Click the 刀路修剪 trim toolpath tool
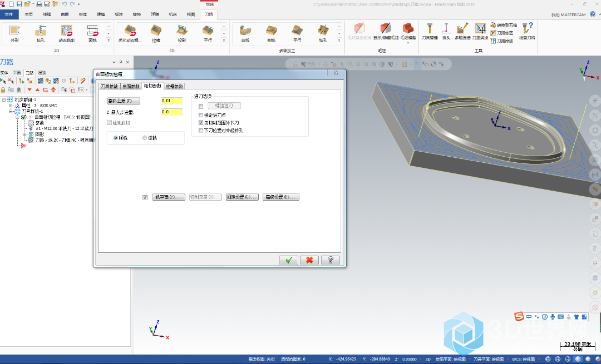Screen dimensions: 601x364 [502, 33]
